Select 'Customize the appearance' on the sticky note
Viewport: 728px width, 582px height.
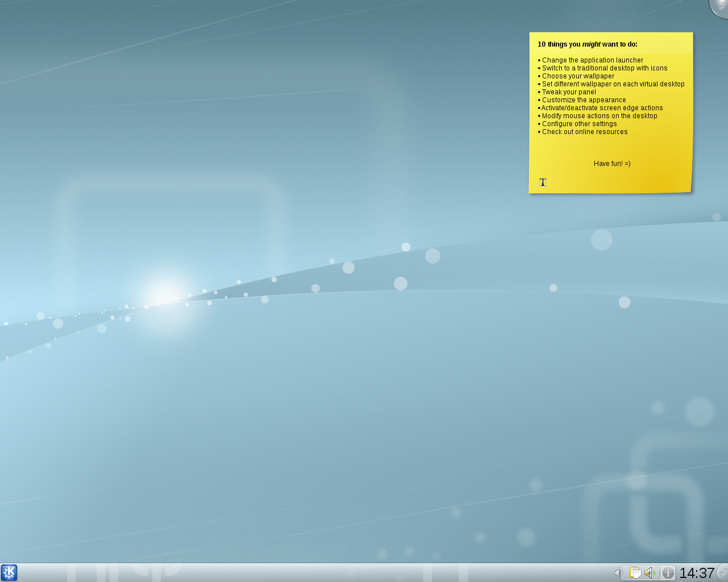click(584, 100)
